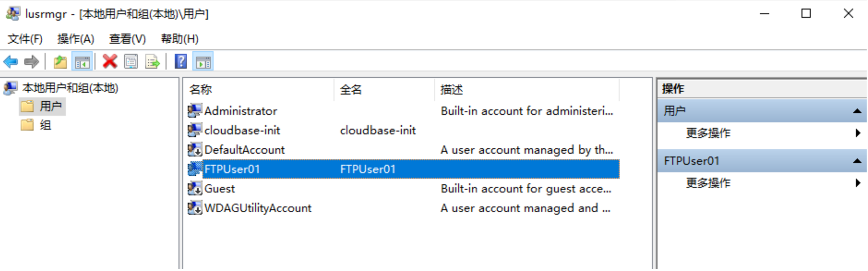Click the "A user account managed by th..." description
Image resolution: width=868 pixels, height=271 pixels.
(527, 150)
